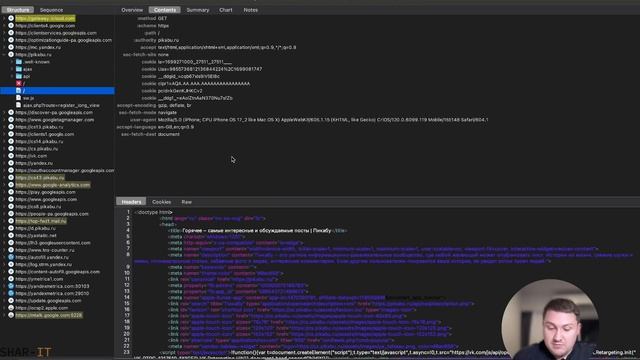Screen dimensions: 640x360
Task: Click the blue icon for autofill.yandex.ru
Action: click(11, 257)
